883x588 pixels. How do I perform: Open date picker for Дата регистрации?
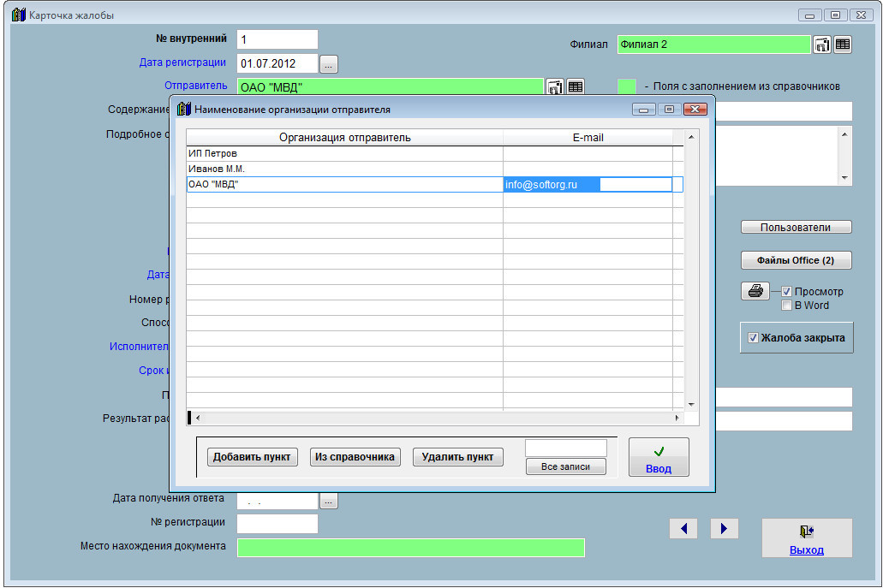(x=328, y=64)
